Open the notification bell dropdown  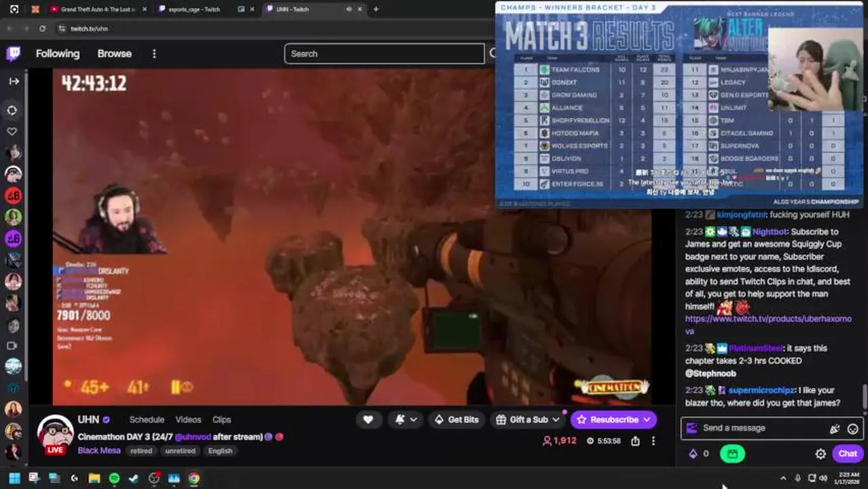405,420
